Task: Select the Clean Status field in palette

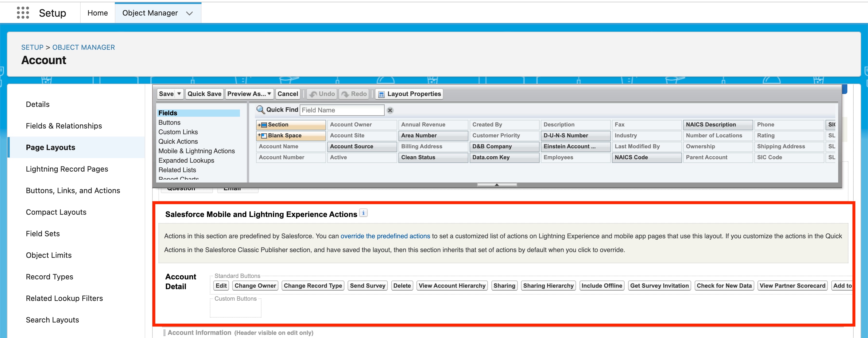Action: (433, 158)
